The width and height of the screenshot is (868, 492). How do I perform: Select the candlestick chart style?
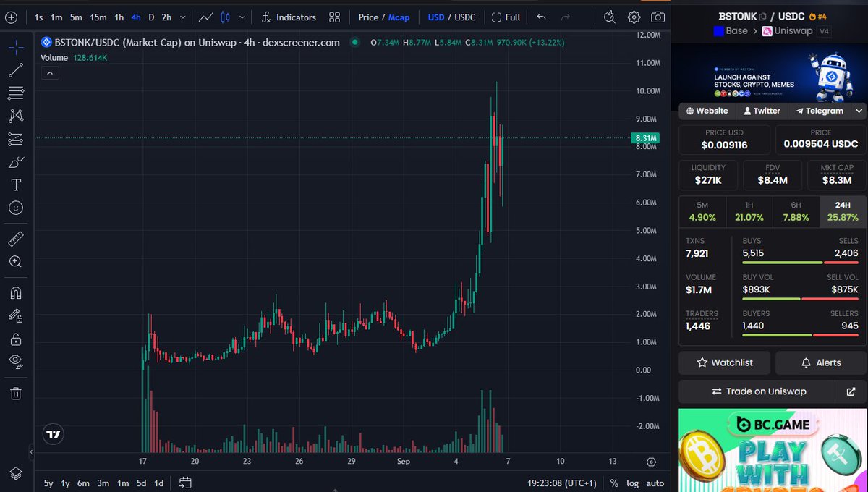click(225, 17)
